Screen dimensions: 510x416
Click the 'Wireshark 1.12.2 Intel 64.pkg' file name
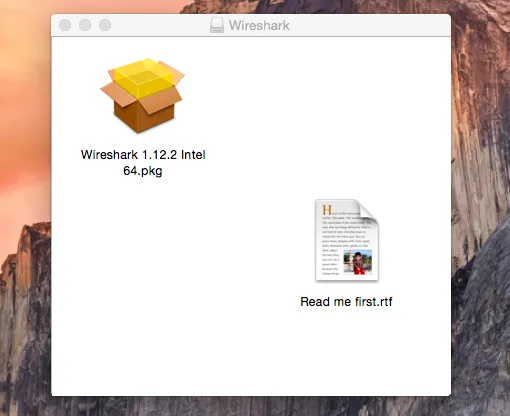pyautogui.click(x=143, y=163)
